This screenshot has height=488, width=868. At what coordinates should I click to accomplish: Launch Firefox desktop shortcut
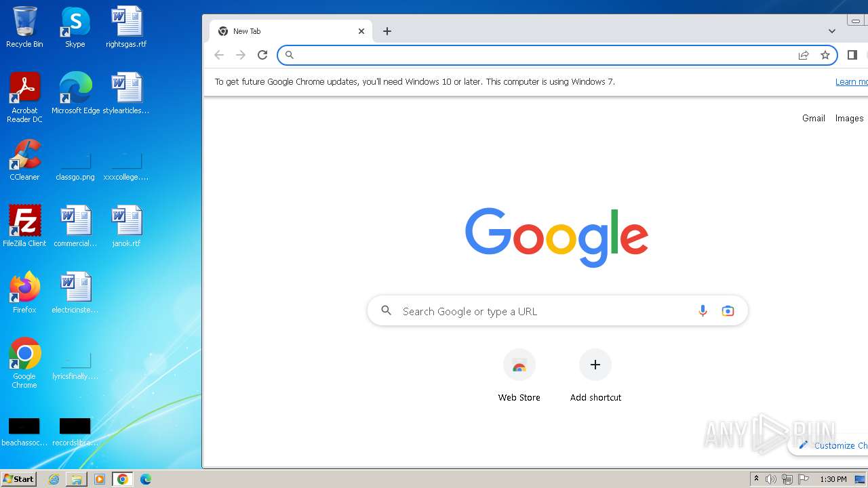point(24,293)
